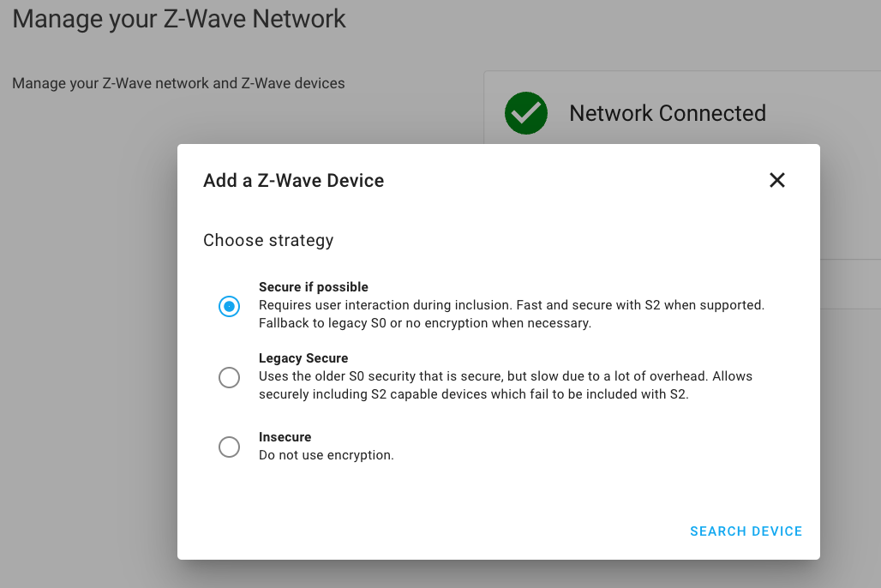This screenshot has height=588, width=881.
Task: Click the Network Connected status label
Action: pos(668,112)
